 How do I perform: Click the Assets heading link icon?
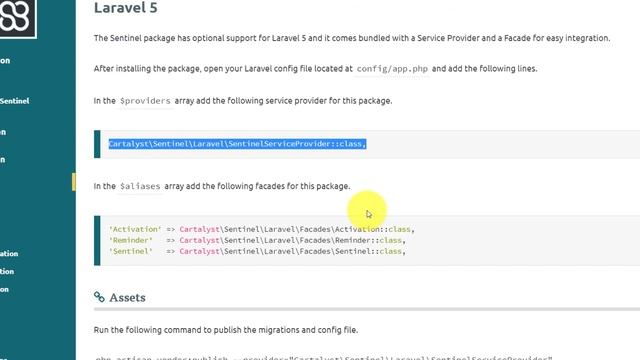pyautogui.click(x=99, y=297)
